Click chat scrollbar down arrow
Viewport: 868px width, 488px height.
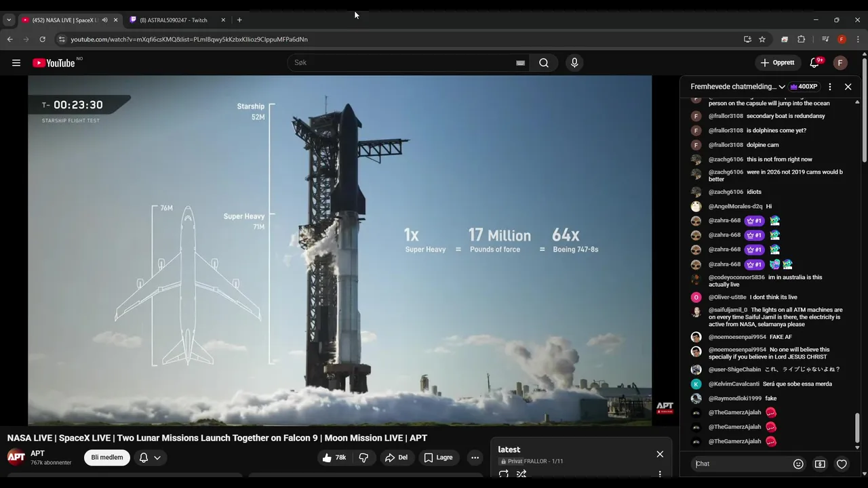coord(857,447)
